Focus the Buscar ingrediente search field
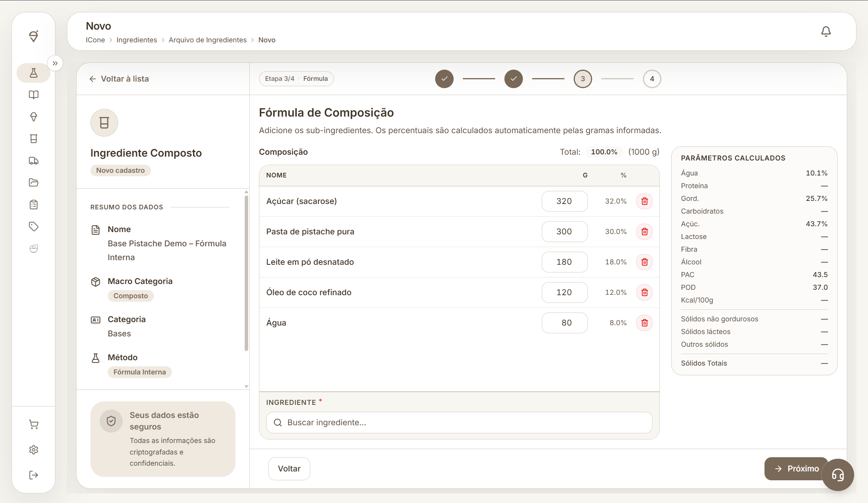The height and width of the screenshot is (503, 868). point(459,423)
